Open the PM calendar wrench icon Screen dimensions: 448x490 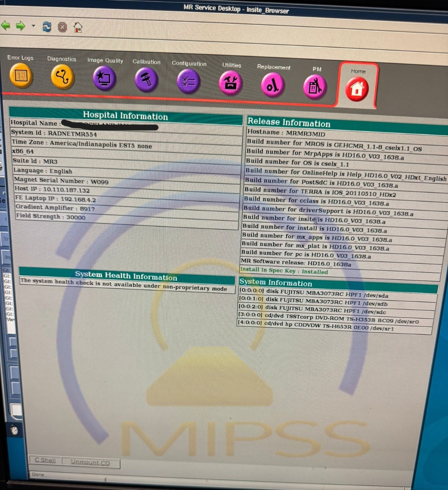click(315, 87)
